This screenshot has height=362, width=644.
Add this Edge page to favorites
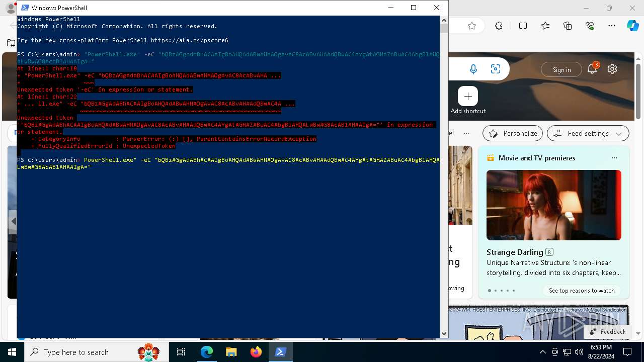[x=472, y=26]
